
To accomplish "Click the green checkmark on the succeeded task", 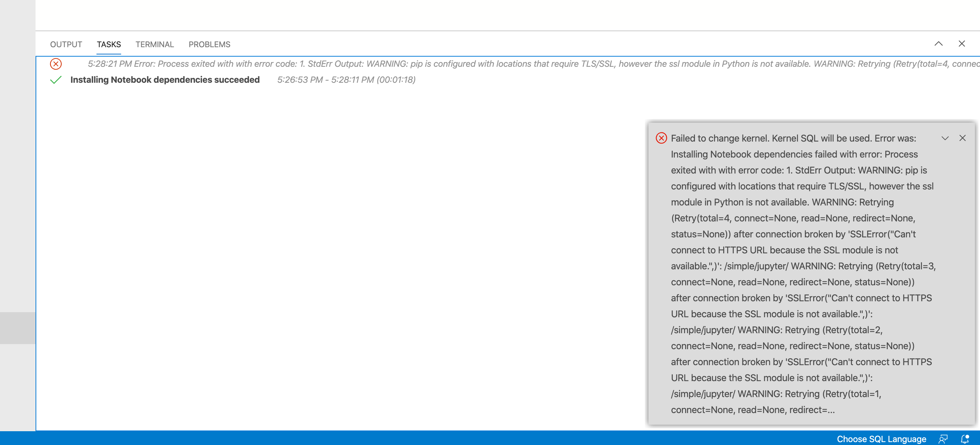I will pos(56,80).
